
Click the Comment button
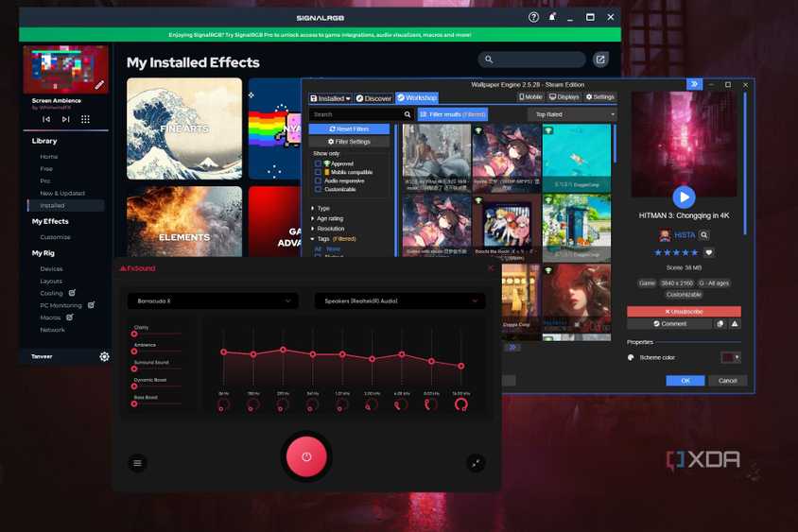pos(669,323)
